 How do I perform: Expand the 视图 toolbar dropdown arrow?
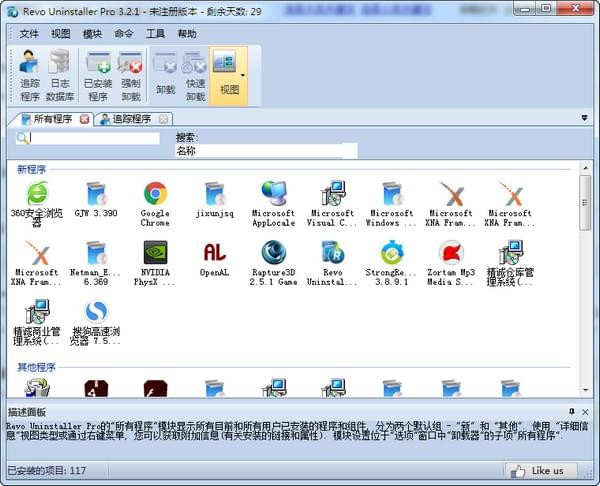tap(243, 76)
